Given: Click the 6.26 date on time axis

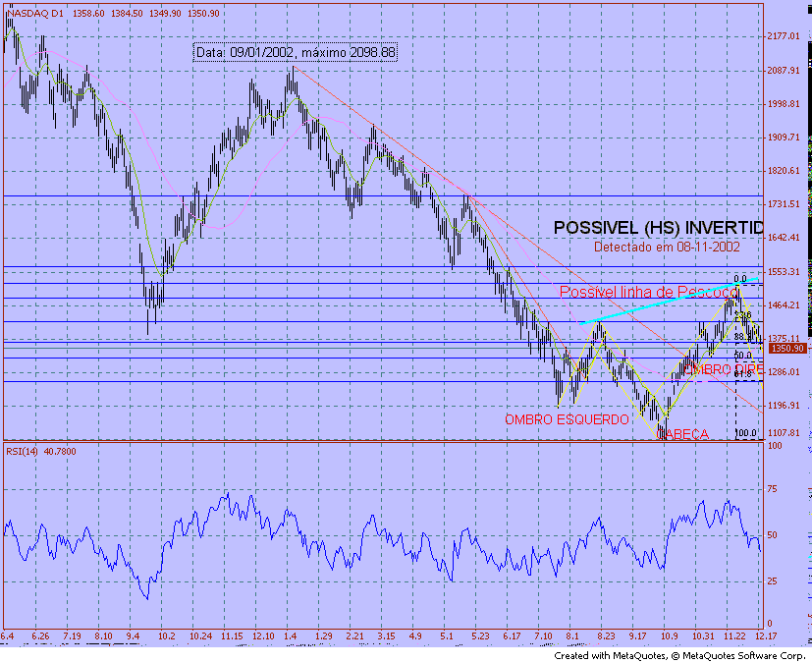Looking at the screenshot, I should [x=40, y=636].
